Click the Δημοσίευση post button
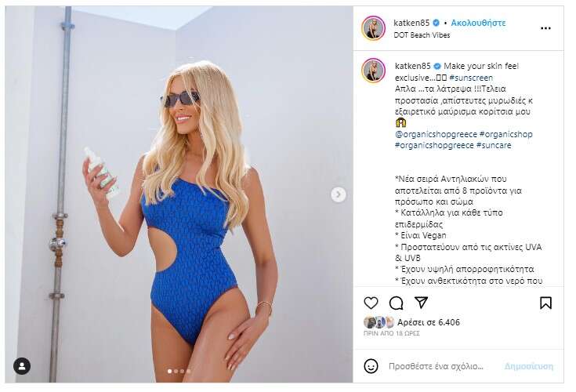 [x=529, y=366]
